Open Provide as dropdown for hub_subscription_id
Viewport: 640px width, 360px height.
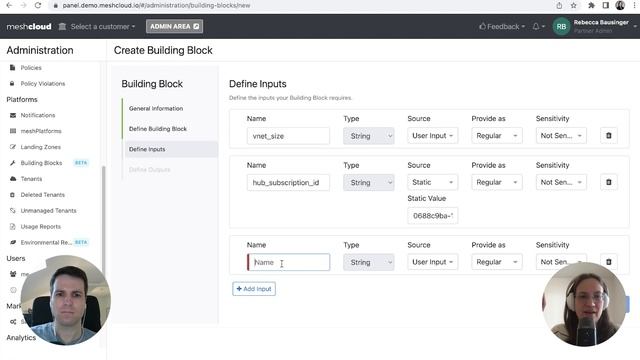pyautogui.click(x=497, y=182)
